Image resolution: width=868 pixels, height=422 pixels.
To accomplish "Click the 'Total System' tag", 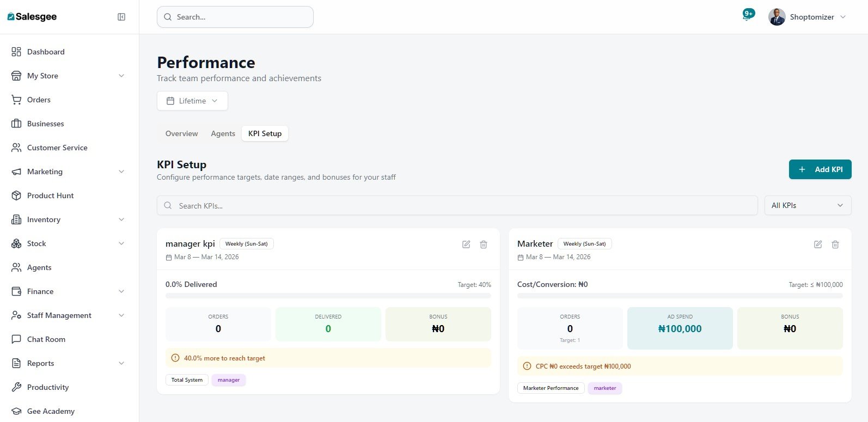I will [187, 380].
